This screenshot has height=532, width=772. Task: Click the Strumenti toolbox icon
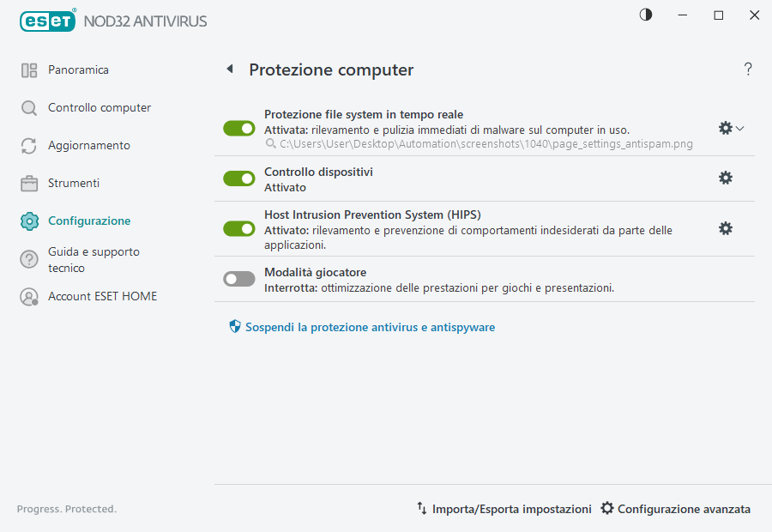coord(29,183)
